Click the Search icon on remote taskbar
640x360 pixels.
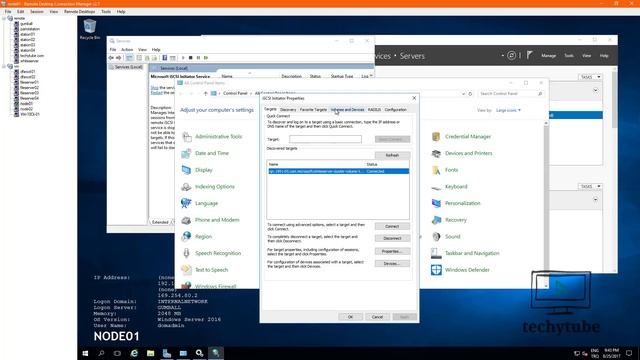point(101,353)
